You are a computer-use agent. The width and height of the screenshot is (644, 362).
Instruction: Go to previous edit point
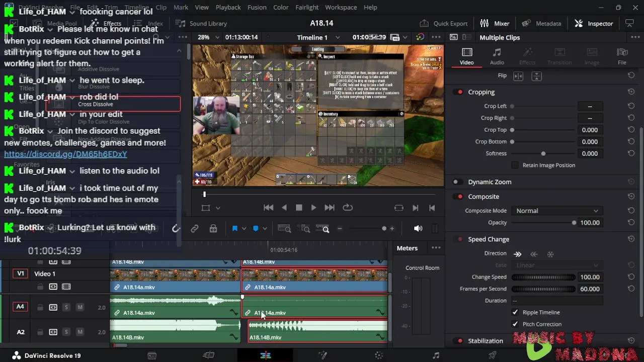click(432, 208)
